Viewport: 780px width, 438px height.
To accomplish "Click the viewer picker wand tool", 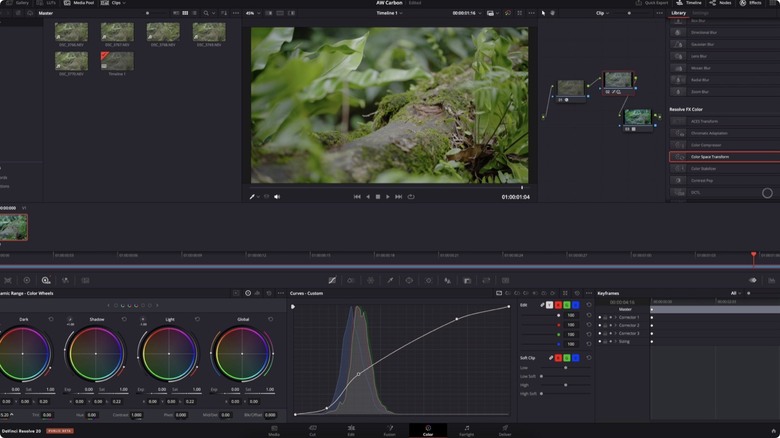I will (x=252, y=197).
